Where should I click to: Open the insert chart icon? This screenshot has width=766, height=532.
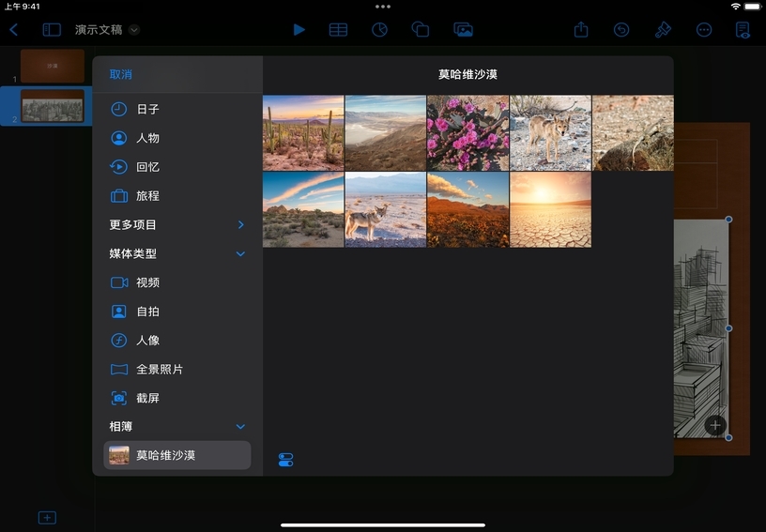(x=379, y=30)
